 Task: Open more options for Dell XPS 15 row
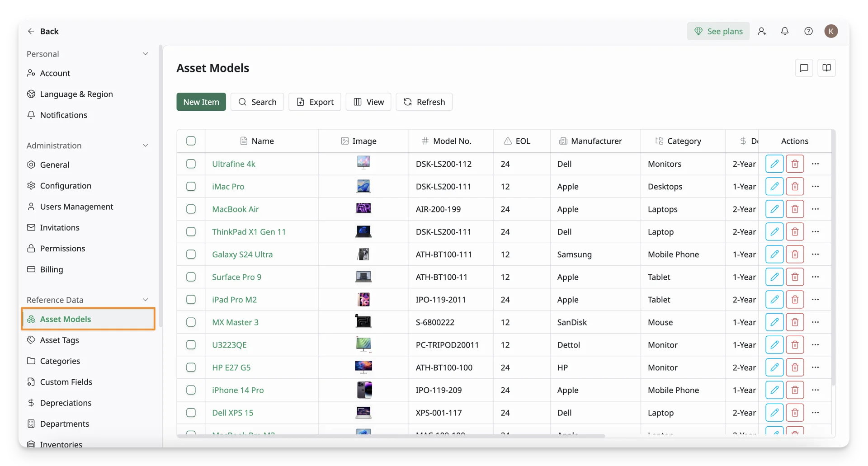coord(816,412)
